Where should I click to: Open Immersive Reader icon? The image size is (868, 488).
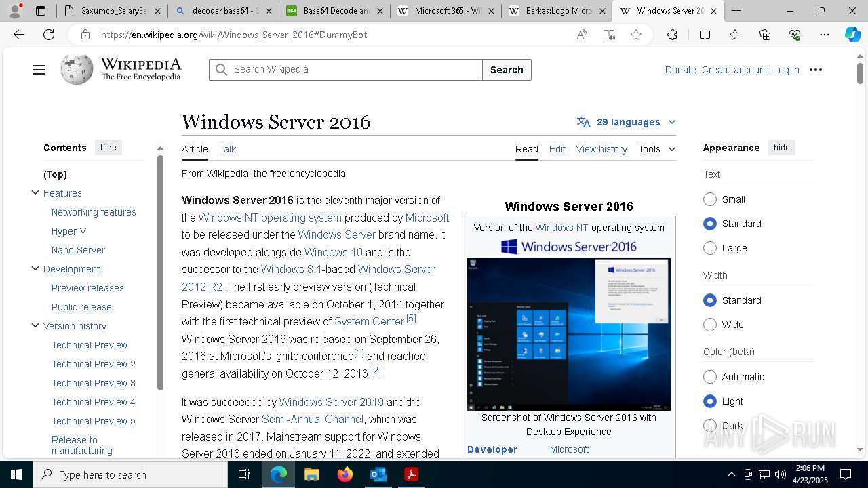click(x=609, y=35)
